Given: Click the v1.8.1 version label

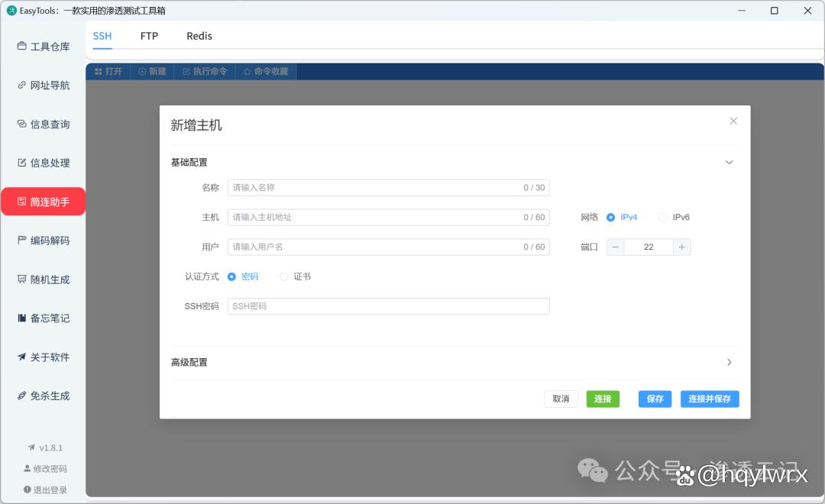Looking at the screenshot, I should click(45, 447).
